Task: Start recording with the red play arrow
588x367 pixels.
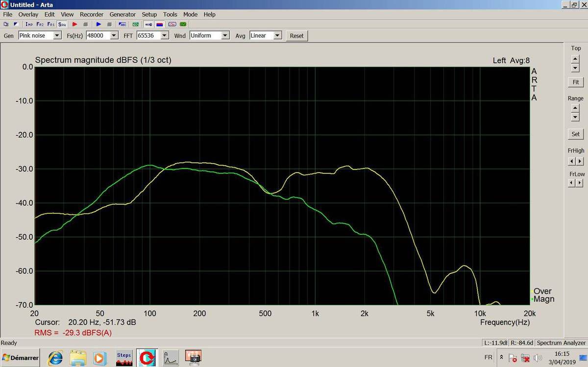Action: point(75,24)
